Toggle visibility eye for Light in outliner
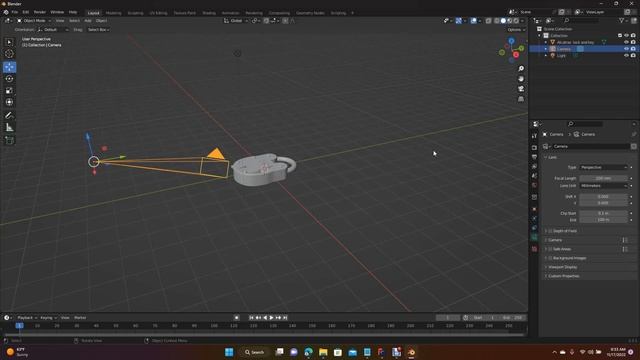The height and width of the screenshot is (360, 640). tap(626, 56)
